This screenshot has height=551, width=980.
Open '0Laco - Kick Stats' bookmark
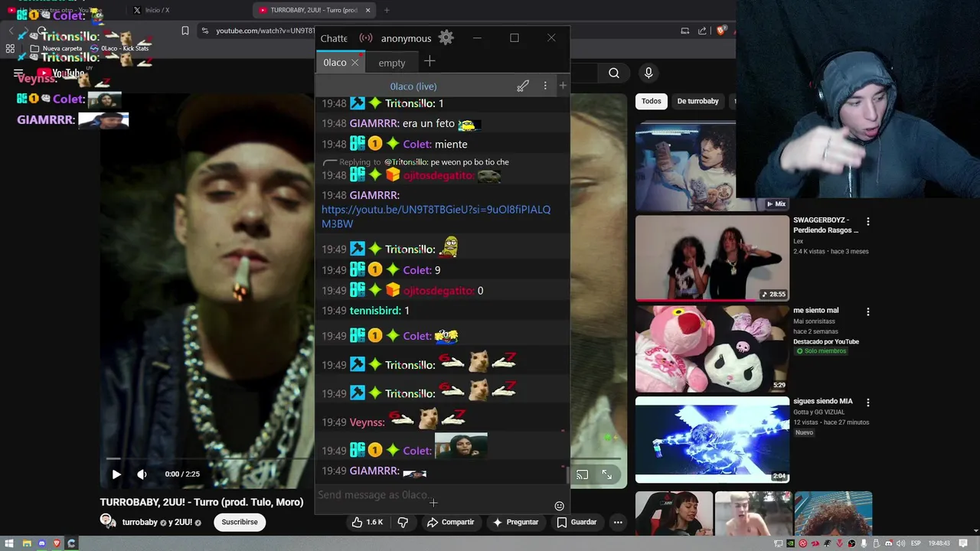(119, 48)
